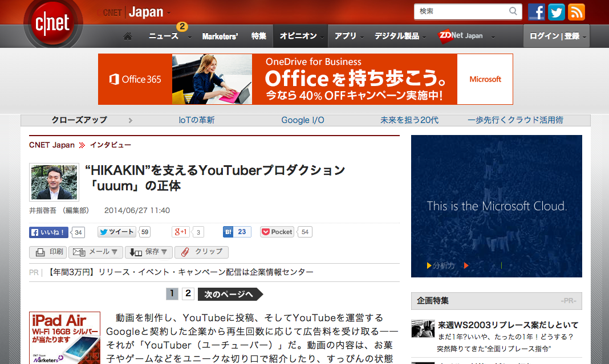
Task: Open the Twitter icon in header
Action: (556, 12)
